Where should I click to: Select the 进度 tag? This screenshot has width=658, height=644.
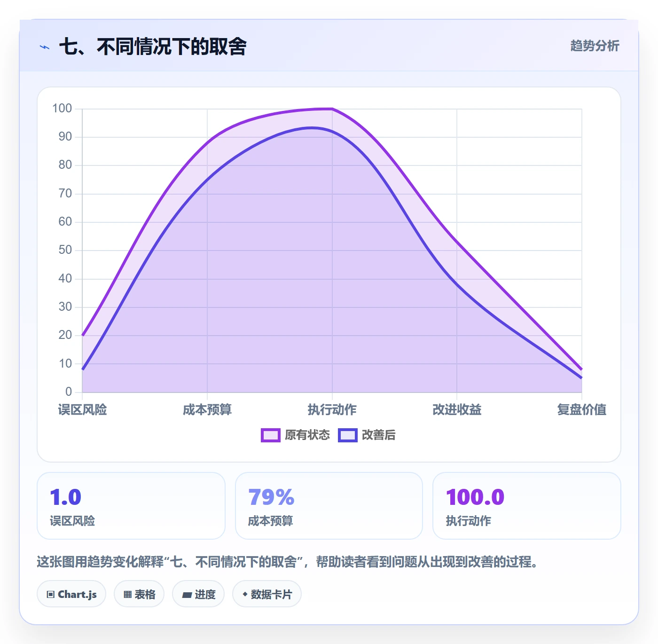(x=198, y=594)
